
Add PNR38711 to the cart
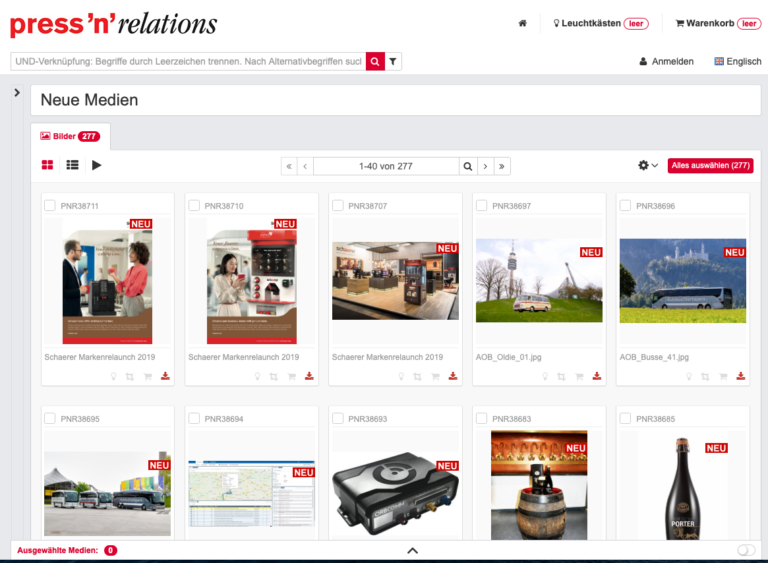147,376
